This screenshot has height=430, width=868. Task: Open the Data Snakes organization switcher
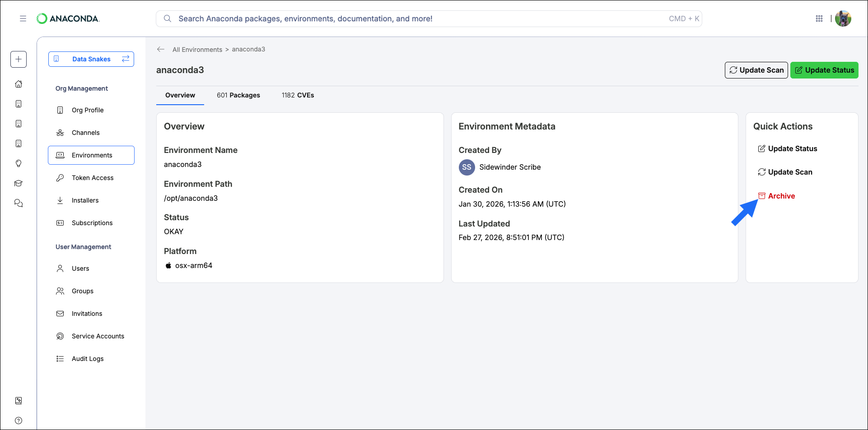tap(91, 59)
